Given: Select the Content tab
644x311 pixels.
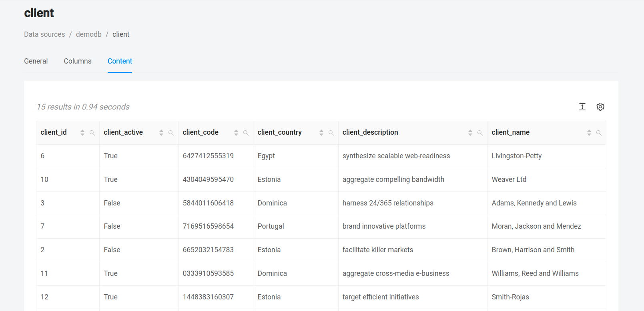Looking at the screenshot, I should tap(120, 61).
